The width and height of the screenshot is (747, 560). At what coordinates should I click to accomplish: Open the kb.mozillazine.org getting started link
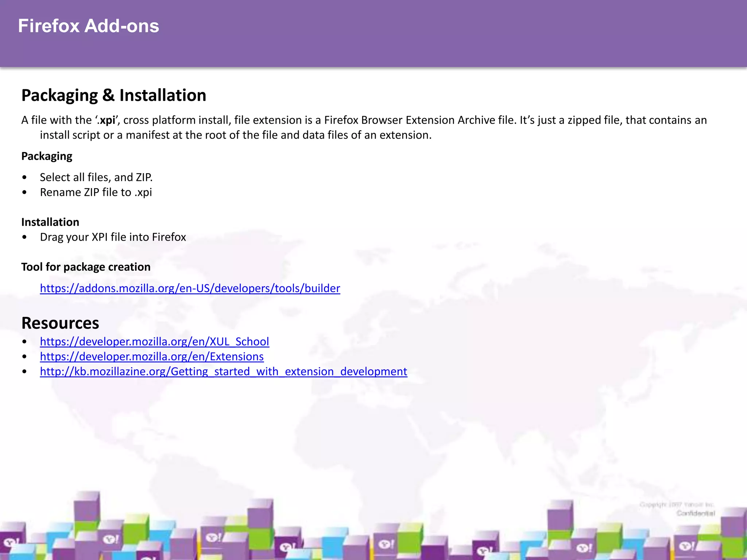(224, 372)
